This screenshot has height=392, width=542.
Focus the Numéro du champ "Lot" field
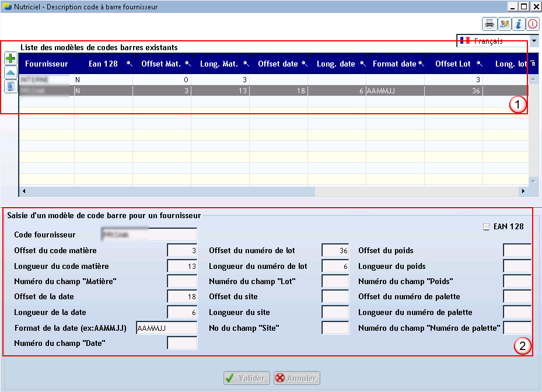335,281
